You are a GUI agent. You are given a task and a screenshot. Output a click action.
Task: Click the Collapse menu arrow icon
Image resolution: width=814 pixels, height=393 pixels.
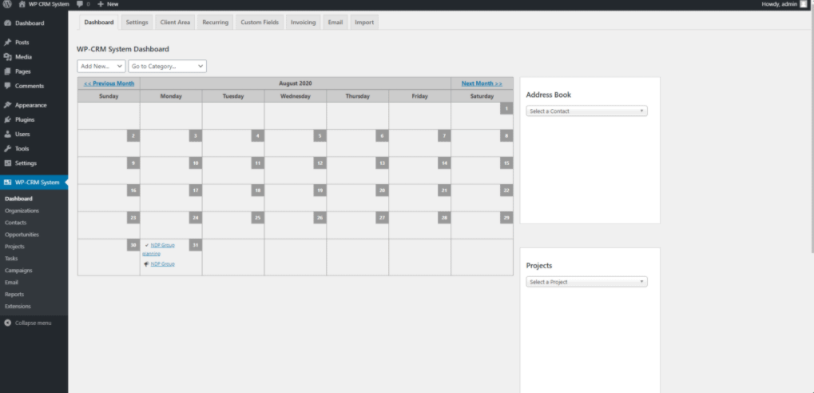(7, 323)
